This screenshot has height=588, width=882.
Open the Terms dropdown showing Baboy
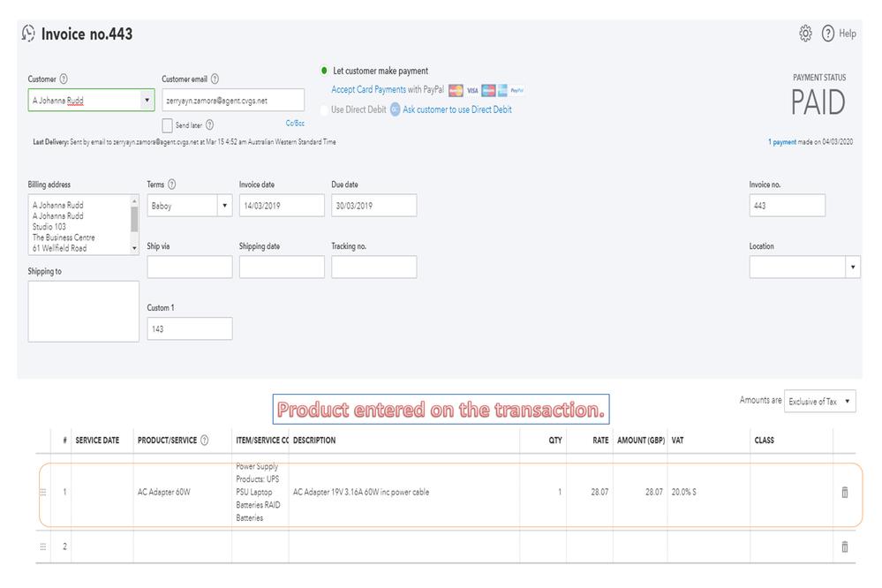tap(222, 206)
